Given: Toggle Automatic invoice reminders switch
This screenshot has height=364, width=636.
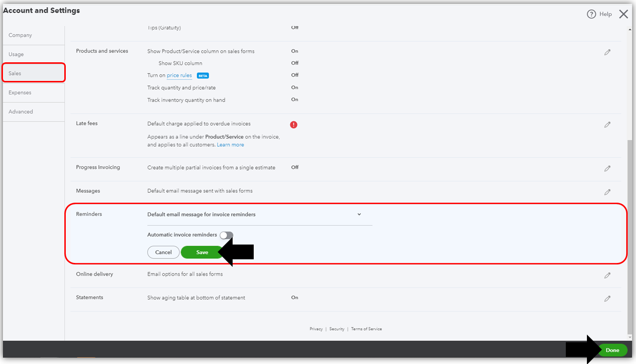Looking at the screenshot, I should pos(226,235).
